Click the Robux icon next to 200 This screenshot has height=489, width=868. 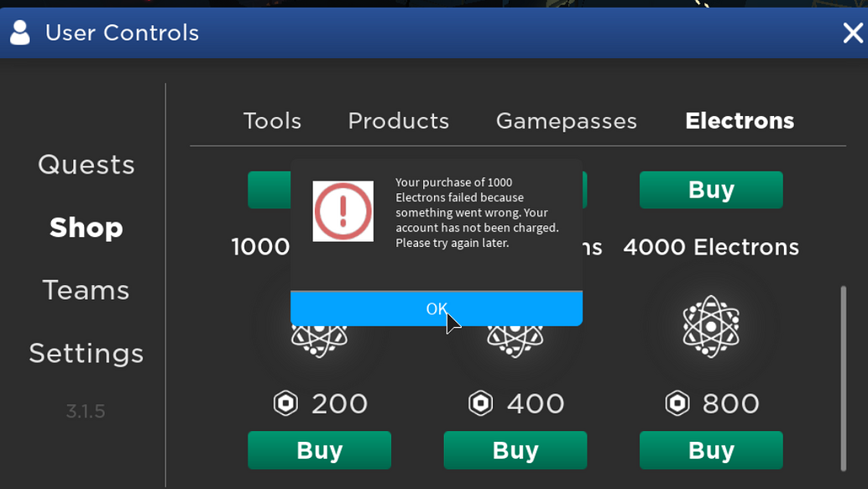click(x=285, y=403)
